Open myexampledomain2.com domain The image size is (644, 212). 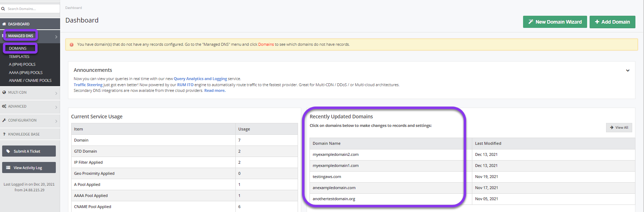(336, 154)
